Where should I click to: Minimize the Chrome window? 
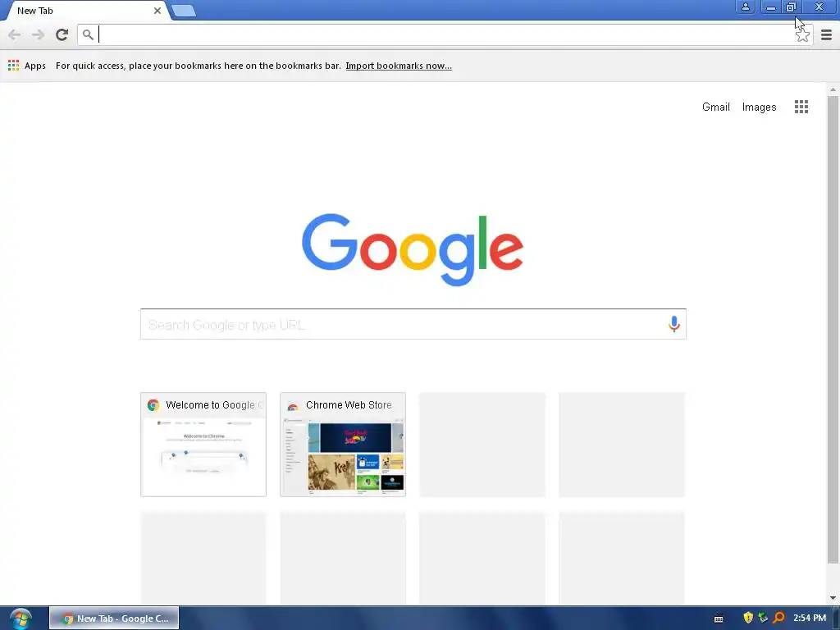(x=770, y=7)
